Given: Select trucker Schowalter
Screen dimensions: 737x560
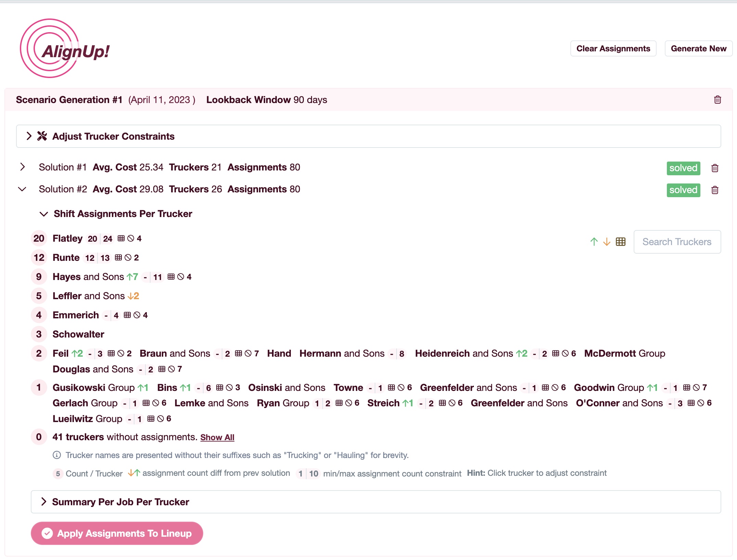Looking at the screenshot, I should coord(78,334).
